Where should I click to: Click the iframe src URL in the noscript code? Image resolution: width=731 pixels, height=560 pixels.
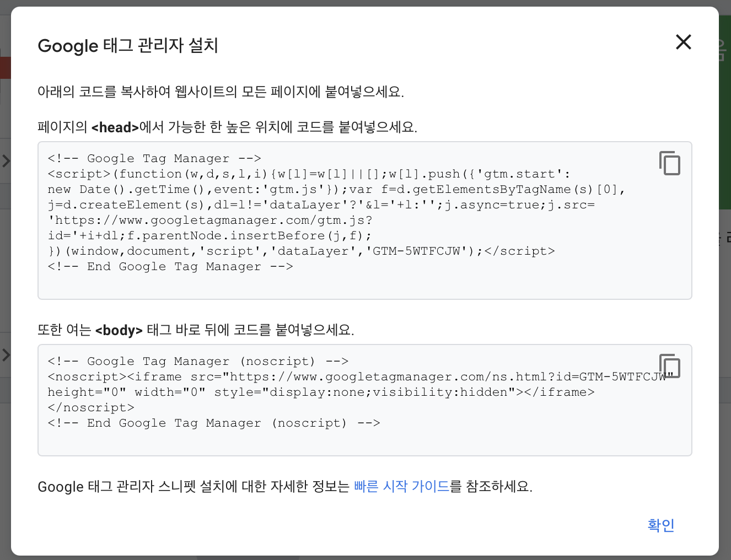click(x=386, y=376)
